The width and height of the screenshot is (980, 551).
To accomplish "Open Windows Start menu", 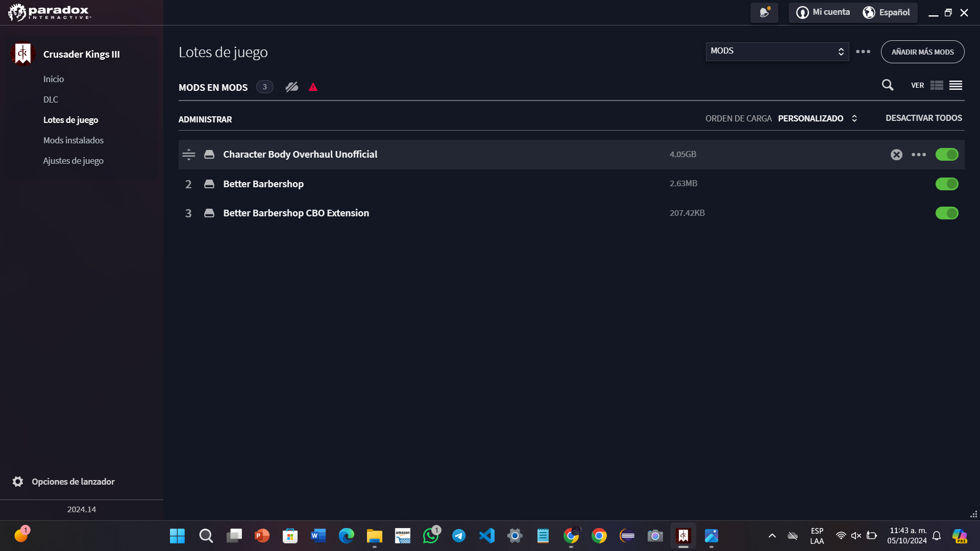I will [177, 536].
